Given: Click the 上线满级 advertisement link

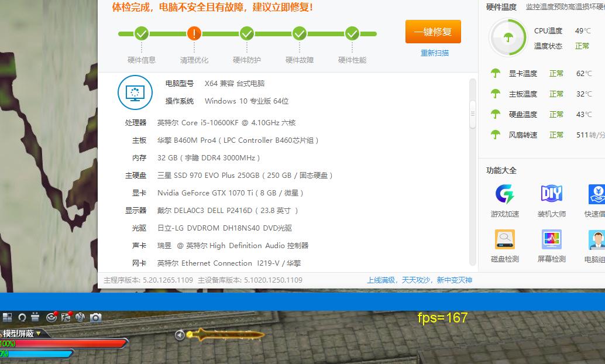Looking at the screenshot, I should [x=420, y=280].
